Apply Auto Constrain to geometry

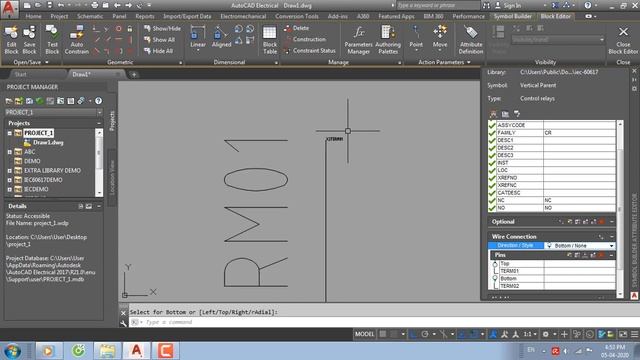[x=76, y=40]
